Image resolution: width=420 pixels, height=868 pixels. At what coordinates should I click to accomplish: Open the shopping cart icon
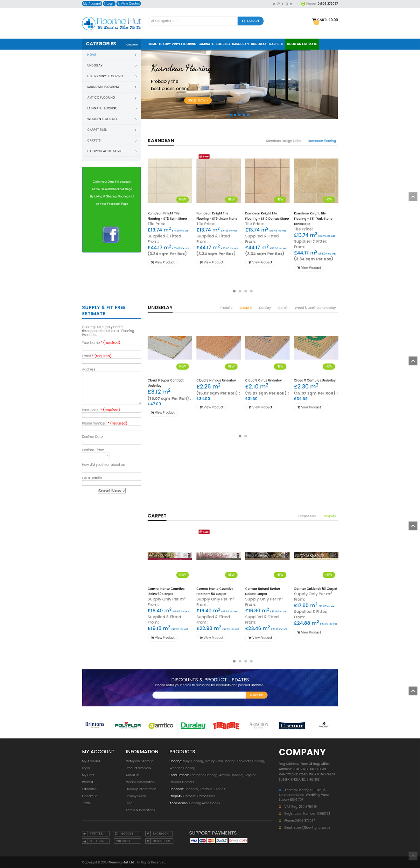pyautogui.click(x=314, y=20)
